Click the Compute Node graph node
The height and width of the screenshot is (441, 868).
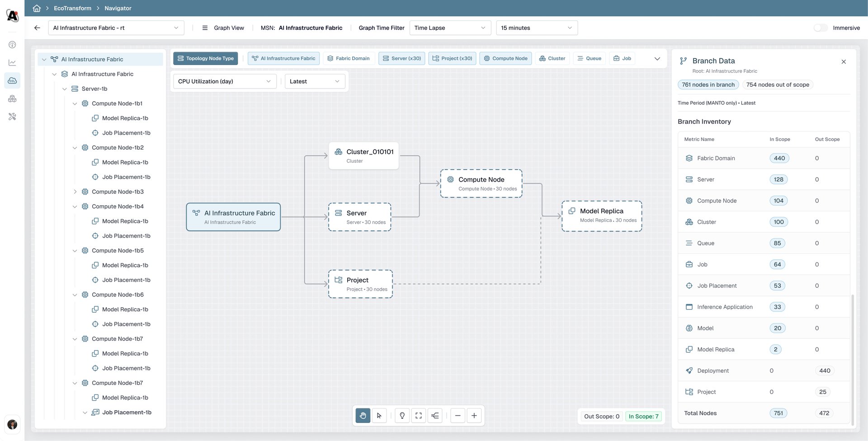[481, 183]
